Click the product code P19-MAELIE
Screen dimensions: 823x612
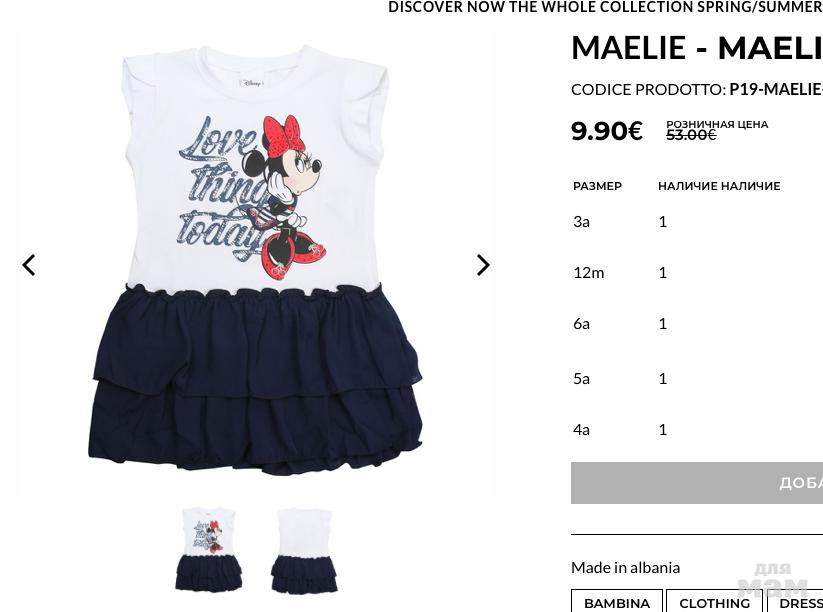pyautogui.click(x=776, y=89)
